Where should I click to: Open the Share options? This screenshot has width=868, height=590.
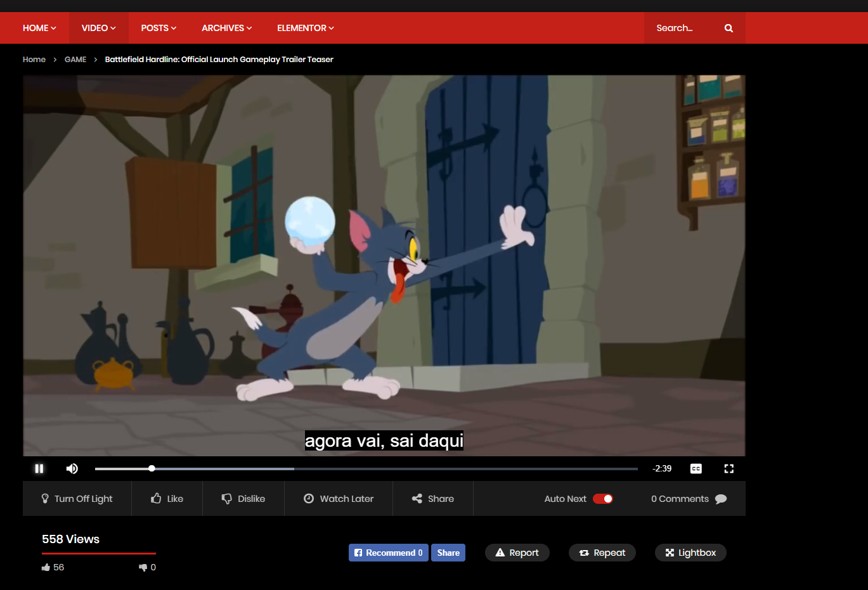pos(433,499)
